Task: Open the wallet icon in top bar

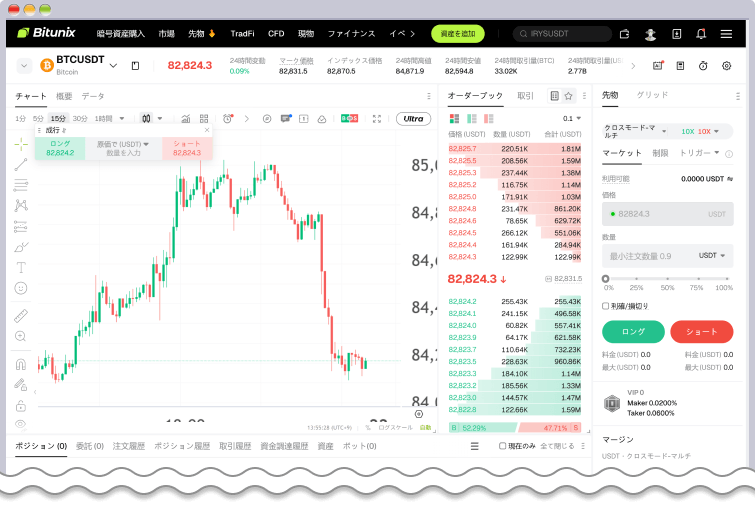Action: 625,34
